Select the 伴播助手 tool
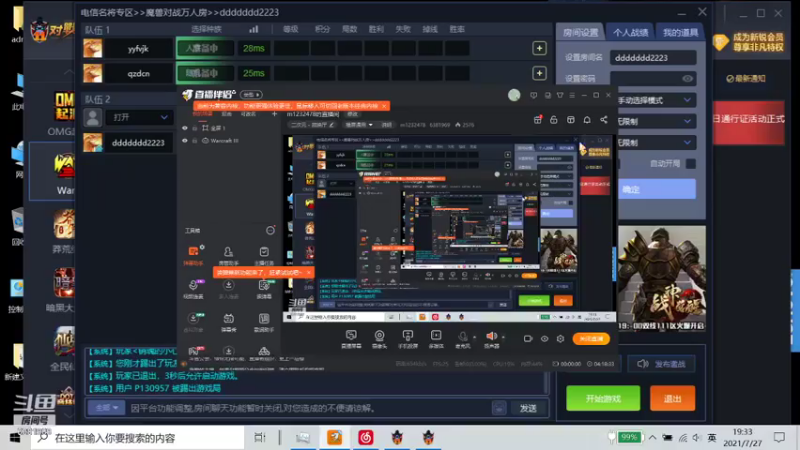Screen dimensions: 800x450 tap(193, 255)
